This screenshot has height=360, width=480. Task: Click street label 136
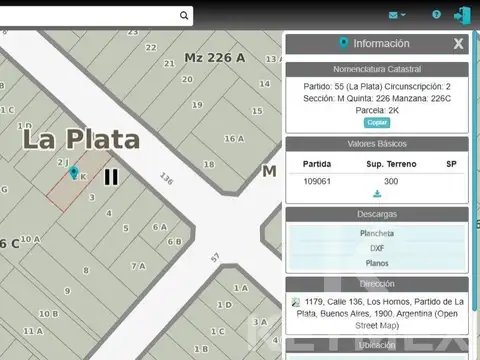click(167, 179)
